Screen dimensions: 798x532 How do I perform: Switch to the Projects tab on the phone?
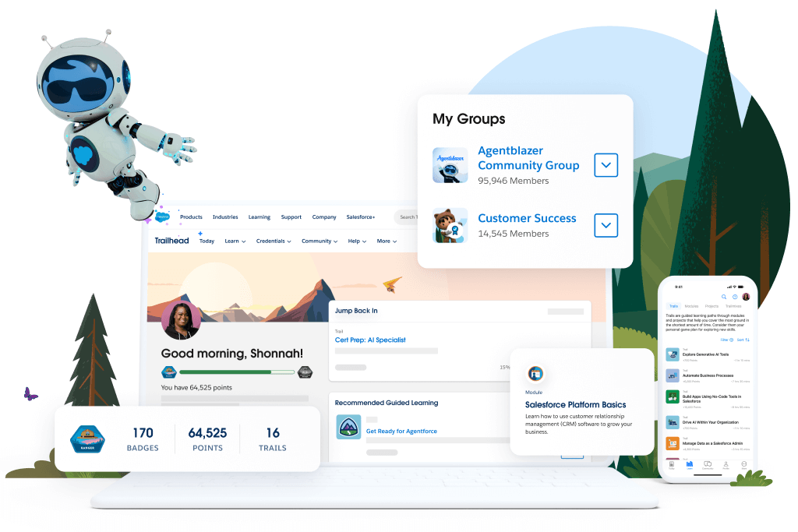(711, 306)
